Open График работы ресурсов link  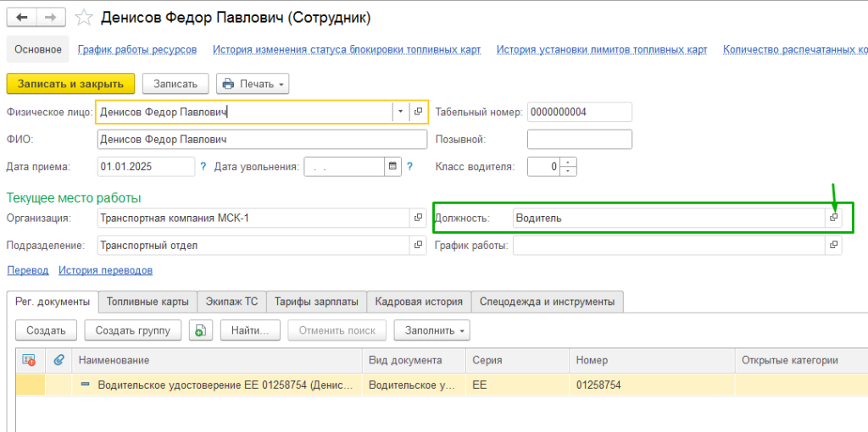(x=137, y=50)
